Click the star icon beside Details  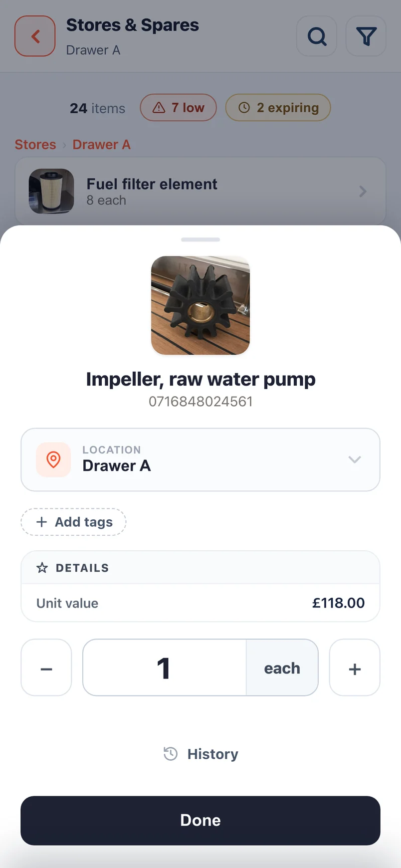[42, 568]
